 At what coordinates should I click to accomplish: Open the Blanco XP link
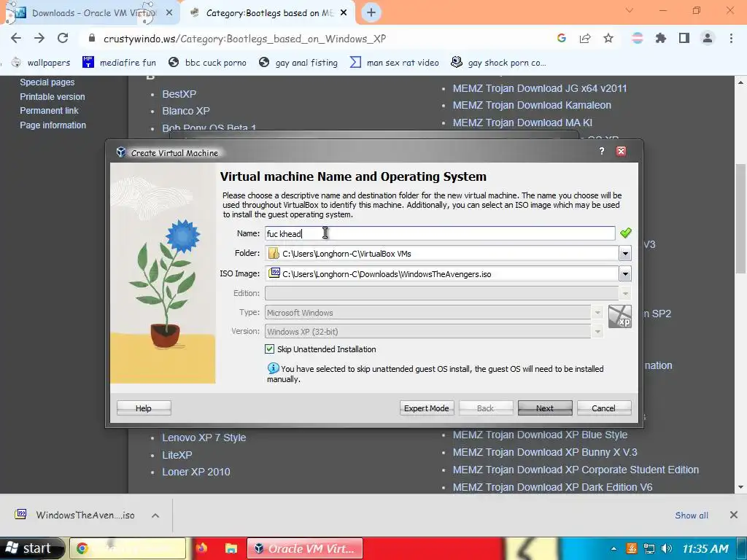186,111
